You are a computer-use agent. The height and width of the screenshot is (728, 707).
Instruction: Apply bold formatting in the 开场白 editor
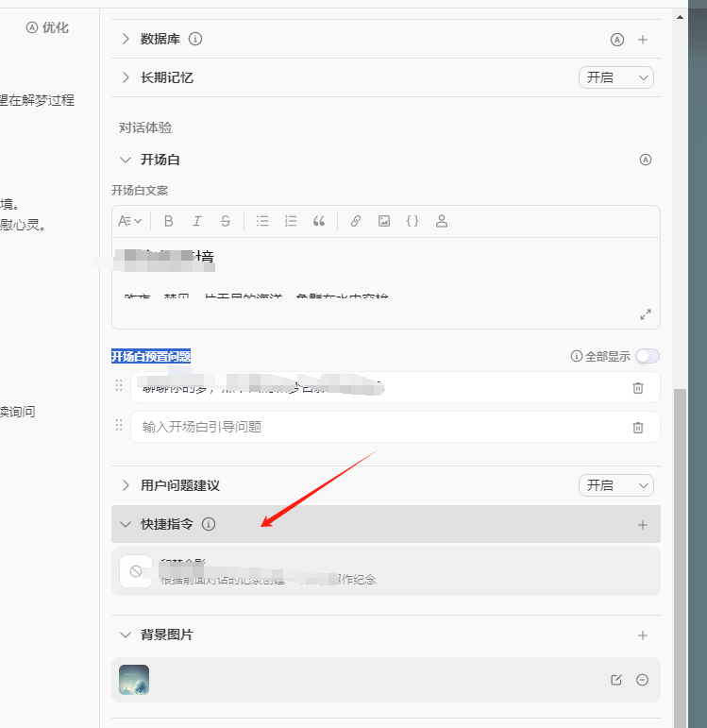[169, 221]
